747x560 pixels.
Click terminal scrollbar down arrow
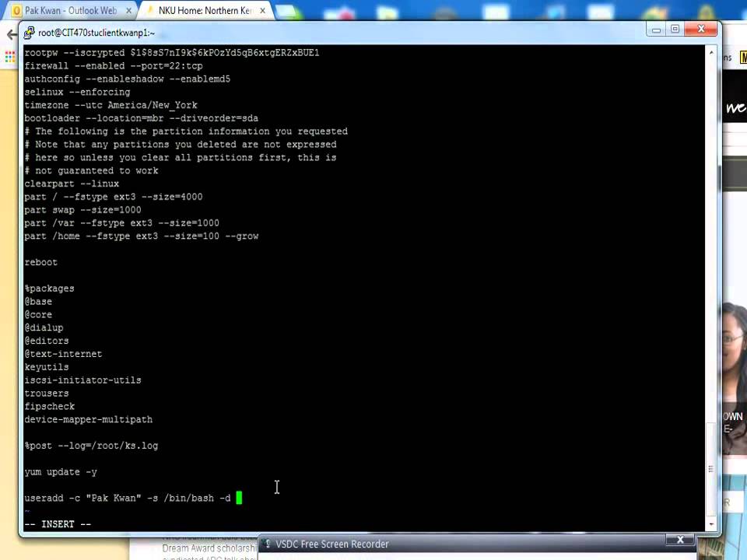coord(711,524)
